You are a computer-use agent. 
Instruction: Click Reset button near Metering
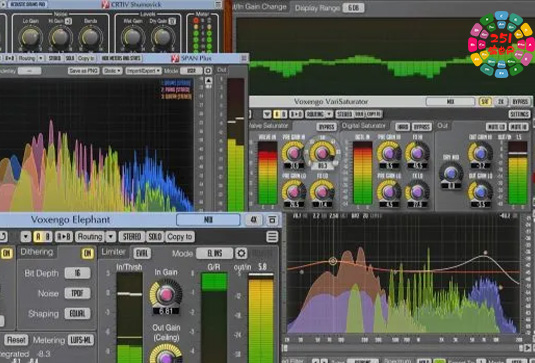click(x=16, y=340)
